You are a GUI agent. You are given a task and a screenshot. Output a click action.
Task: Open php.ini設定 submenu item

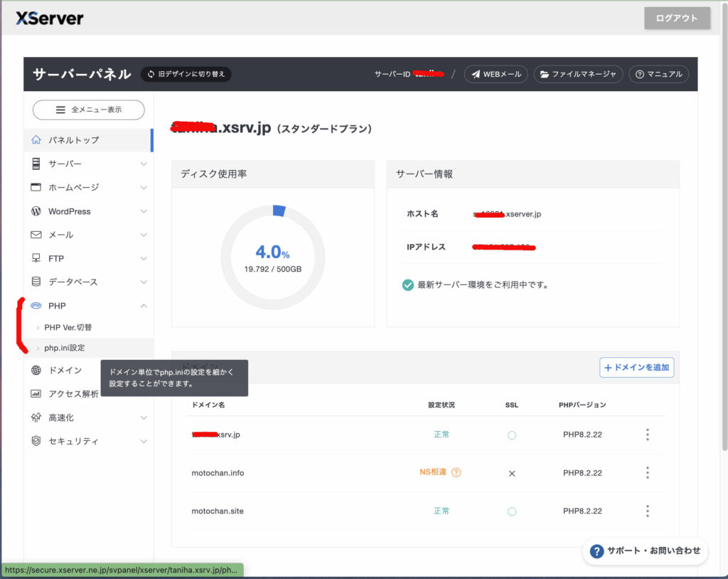point(88,348)
